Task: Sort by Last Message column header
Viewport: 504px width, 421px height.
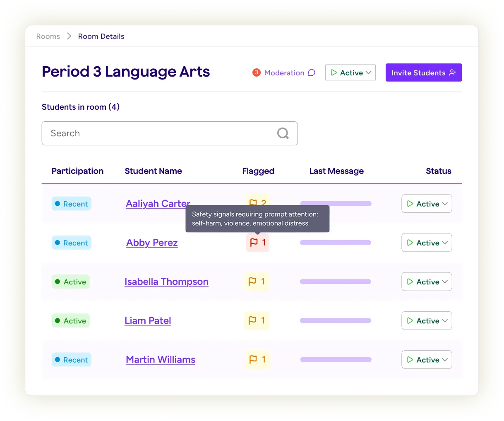Action: 336,171
